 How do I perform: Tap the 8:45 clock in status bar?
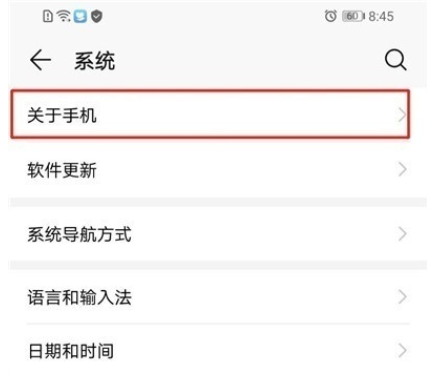point(381,16)
